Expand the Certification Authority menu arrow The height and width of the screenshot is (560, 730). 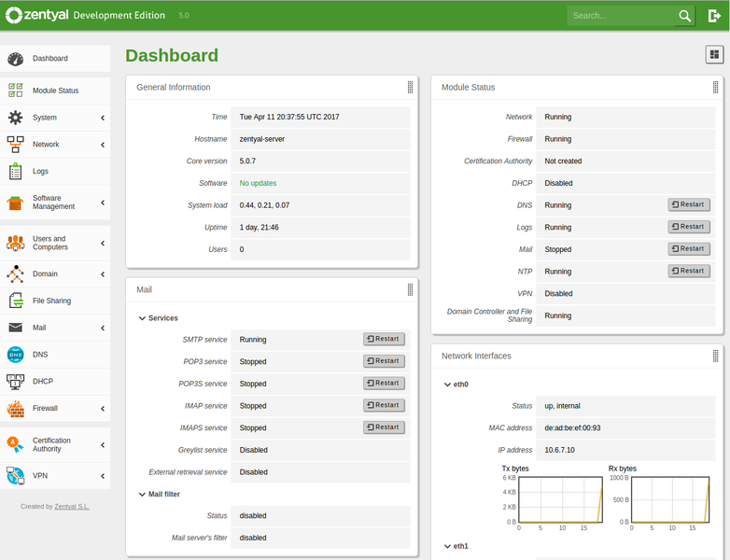(103, 444)
